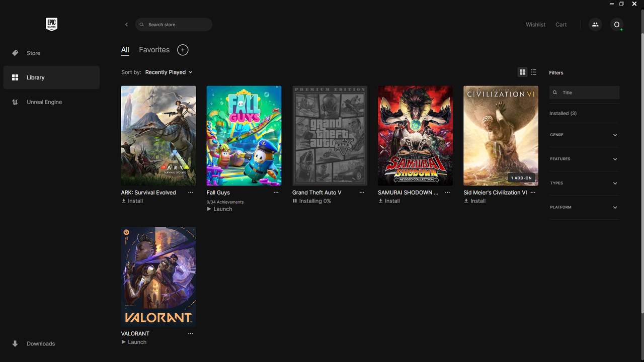This screenshot has width=644, height=362.
Task: Open ARK: Survival Evolved cover art
Action: (158, 136)
